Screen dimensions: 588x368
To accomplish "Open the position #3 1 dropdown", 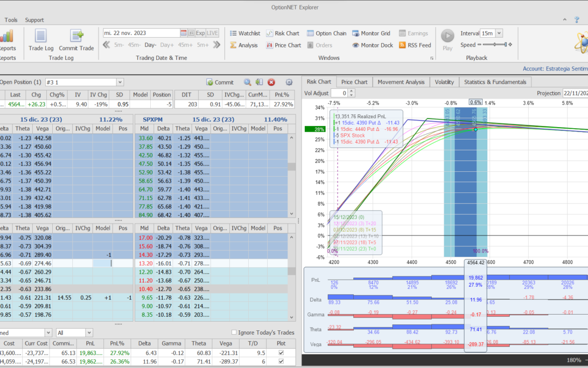I will pyautogui.click(x=120, y=82).
